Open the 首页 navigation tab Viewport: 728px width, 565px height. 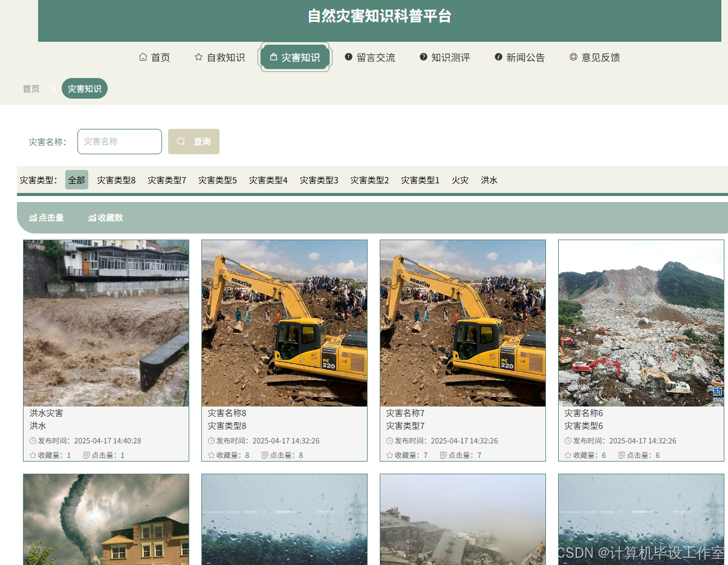pos(155,57)
